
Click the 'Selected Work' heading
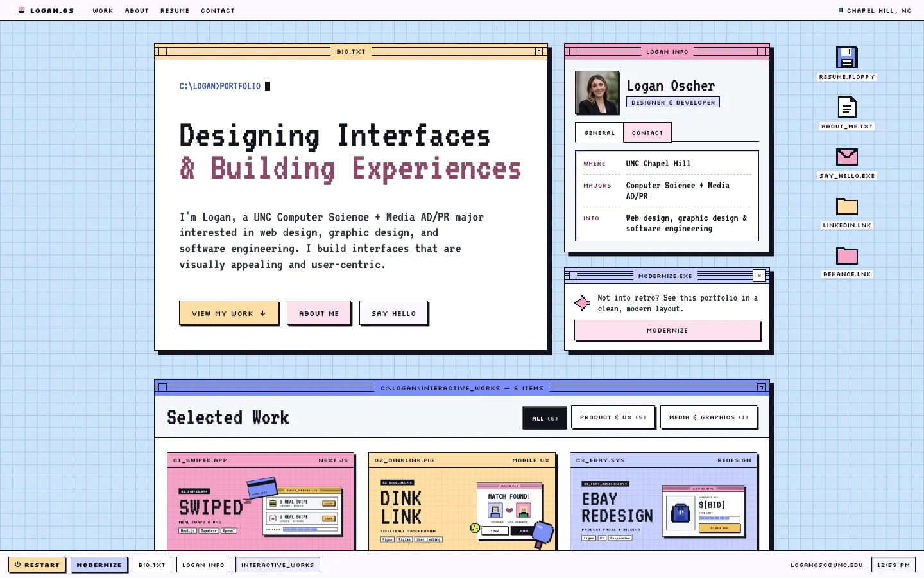click(228, 417)
